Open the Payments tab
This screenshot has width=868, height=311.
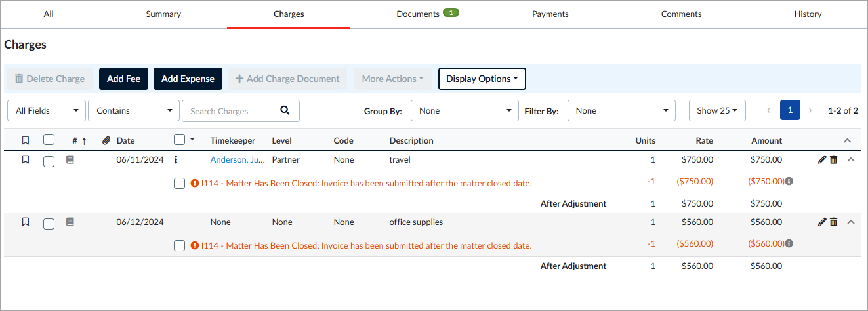[550, 14]
